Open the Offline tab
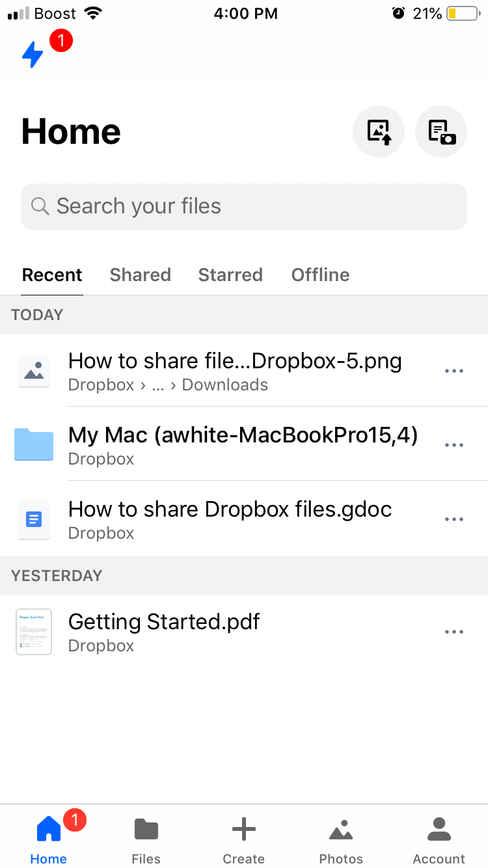The height and width of the screenshot is (868, 488). click(320, 275)
